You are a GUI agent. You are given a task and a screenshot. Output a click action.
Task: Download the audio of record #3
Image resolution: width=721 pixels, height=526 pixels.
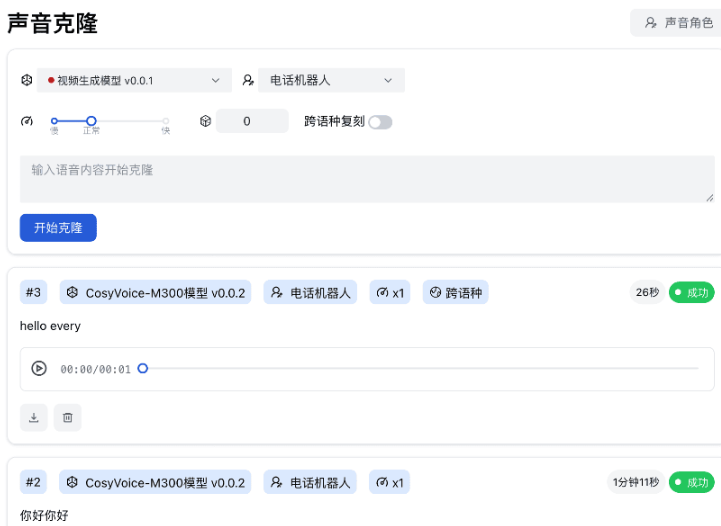coord(34,418)
